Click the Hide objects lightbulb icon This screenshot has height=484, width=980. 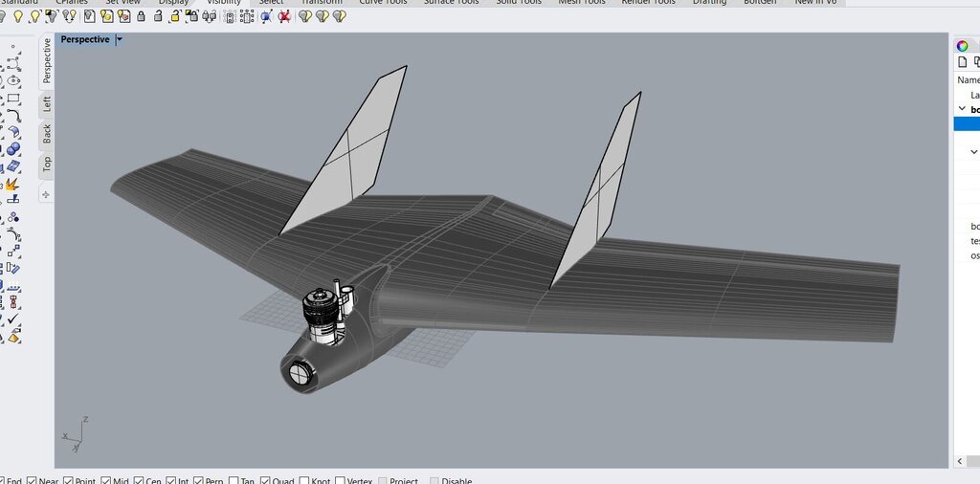point(17,16)
